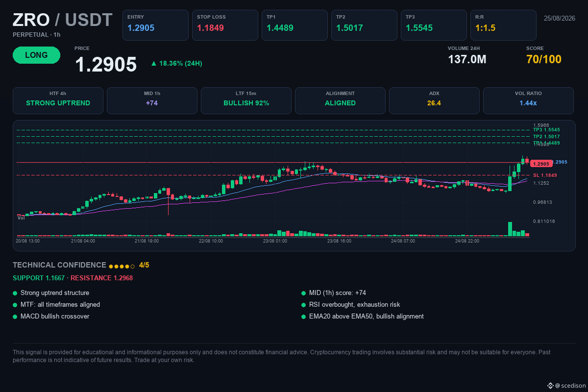Click the 1.5966 price axis label
Screen dimensions: 588x392
[541, 125]
